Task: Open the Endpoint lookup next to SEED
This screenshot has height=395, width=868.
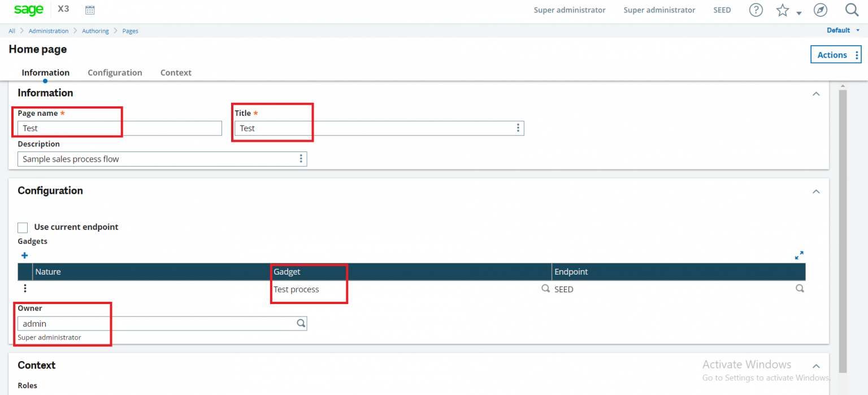Action: tap(800, 288)
